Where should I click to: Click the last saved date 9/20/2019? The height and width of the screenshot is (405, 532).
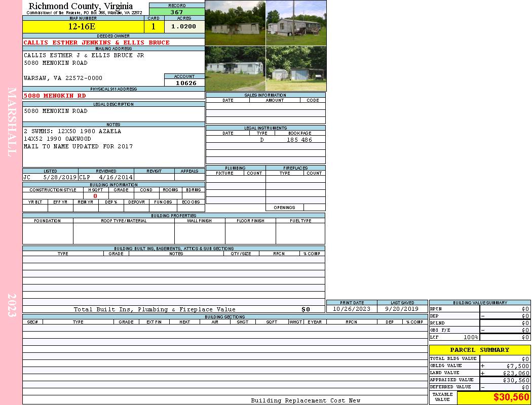click(402, 309)
